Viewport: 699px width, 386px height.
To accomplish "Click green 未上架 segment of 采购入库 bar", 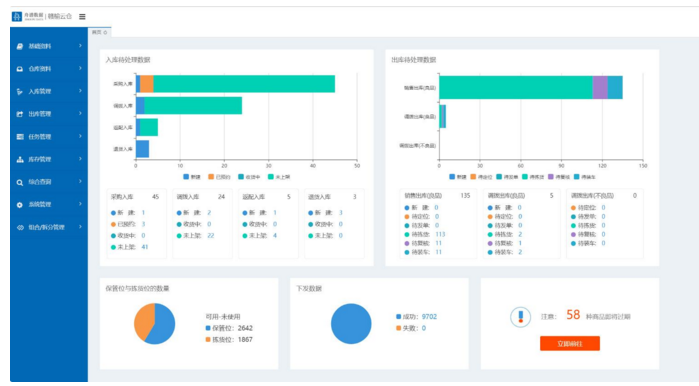I will click(244, 84).
